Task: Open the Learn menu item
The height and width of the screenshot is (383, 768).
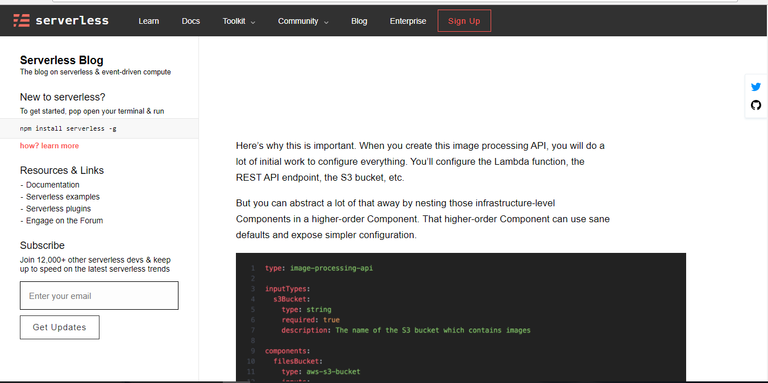Action: pos(148,21)
